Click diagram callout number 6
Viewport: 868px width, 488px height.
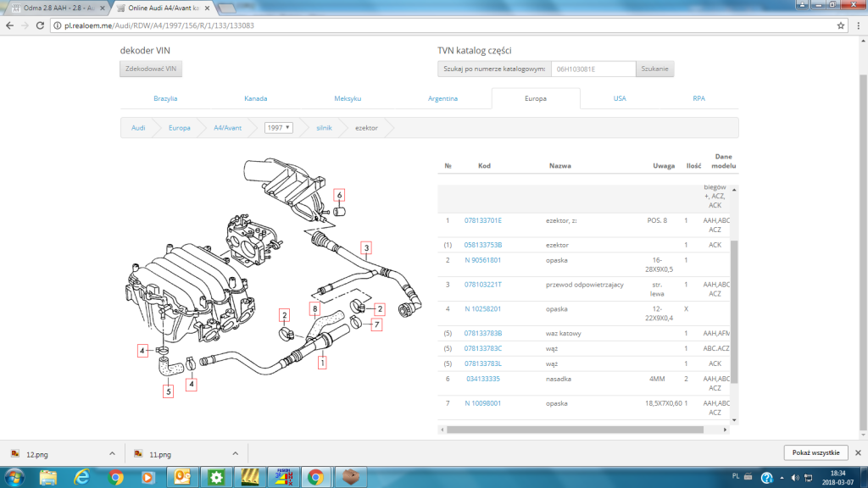pyautogui.click(x=339, y=196)
